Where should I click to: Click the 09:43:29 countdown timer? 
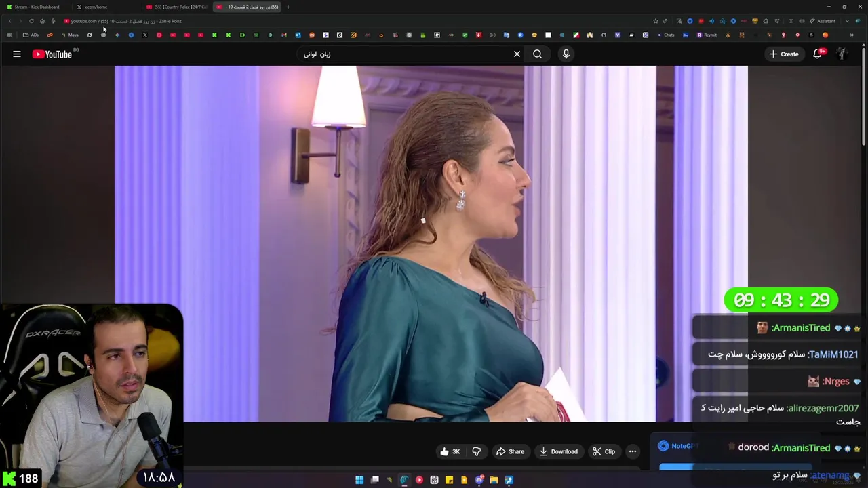tap(781, 300)
